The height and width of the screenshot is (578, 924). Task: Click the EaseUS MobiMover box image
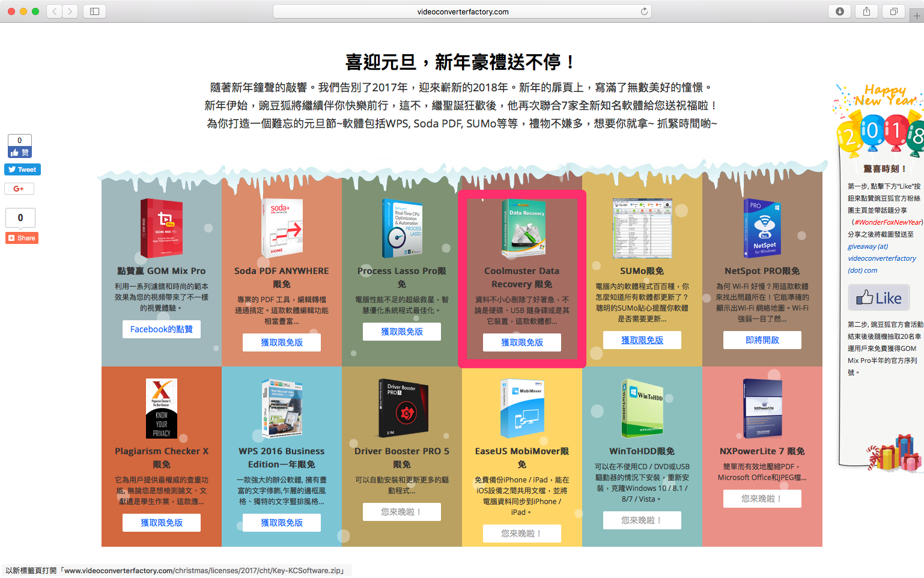(522, 408)
